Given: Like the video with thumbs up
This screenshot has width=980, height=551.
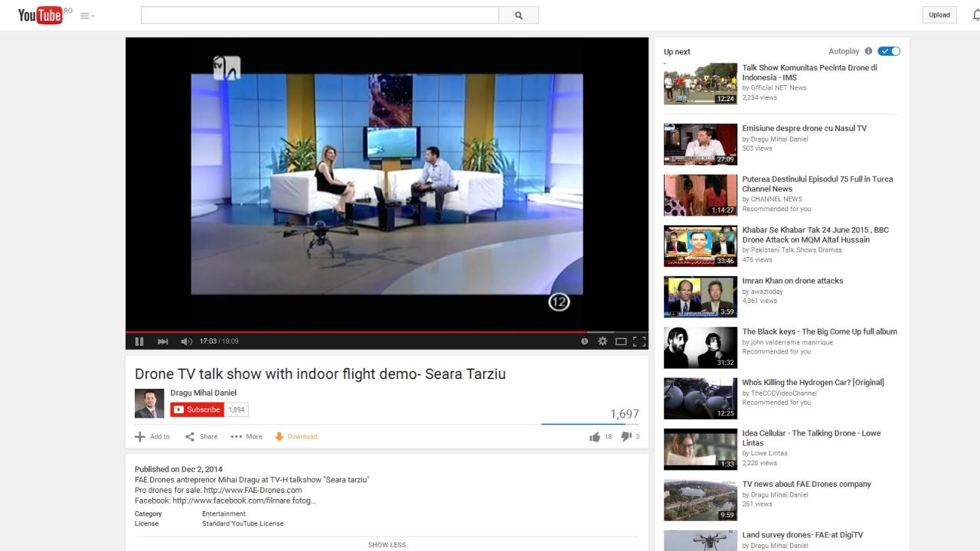Looking at the screenshot, I should 595,437.
